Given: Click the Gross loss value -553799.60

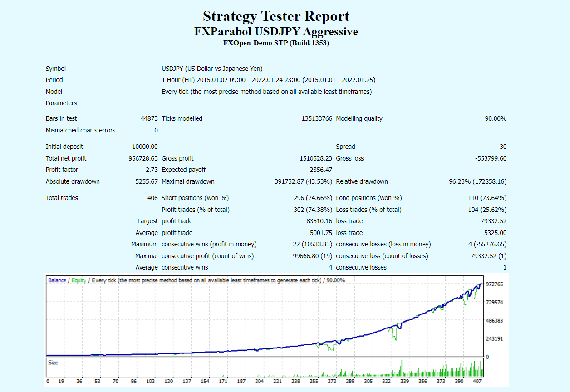Looking at the screenshot, I should pyautogui.click(x=491, y=158).
